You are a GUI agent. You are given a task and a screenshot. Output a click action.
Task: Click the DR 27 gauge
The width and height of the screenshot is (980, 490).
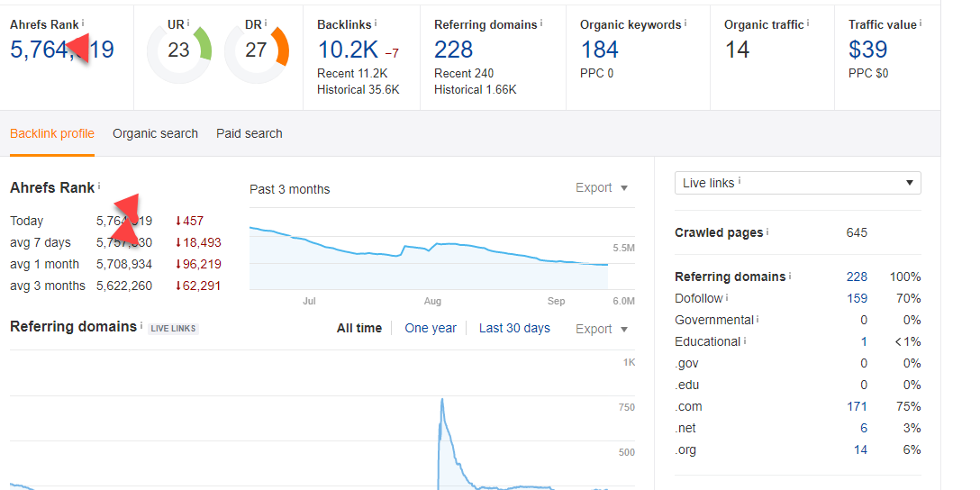[x=256, y=50]
